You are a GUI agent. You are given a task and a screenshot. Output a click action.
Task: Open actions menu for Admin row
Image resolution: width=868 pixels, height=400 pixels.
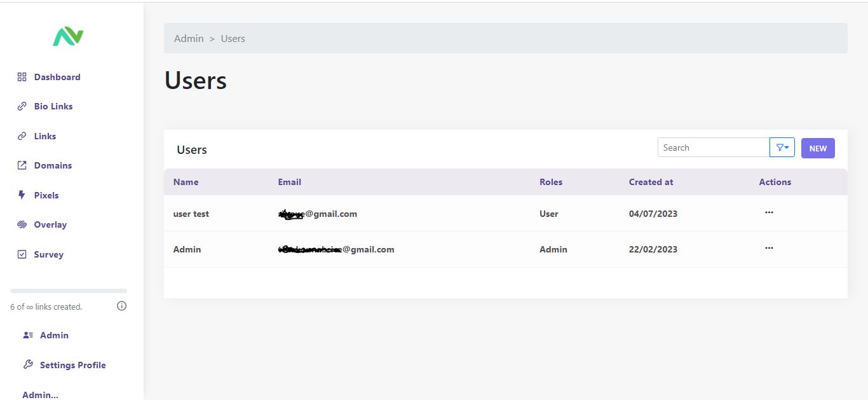769,248
